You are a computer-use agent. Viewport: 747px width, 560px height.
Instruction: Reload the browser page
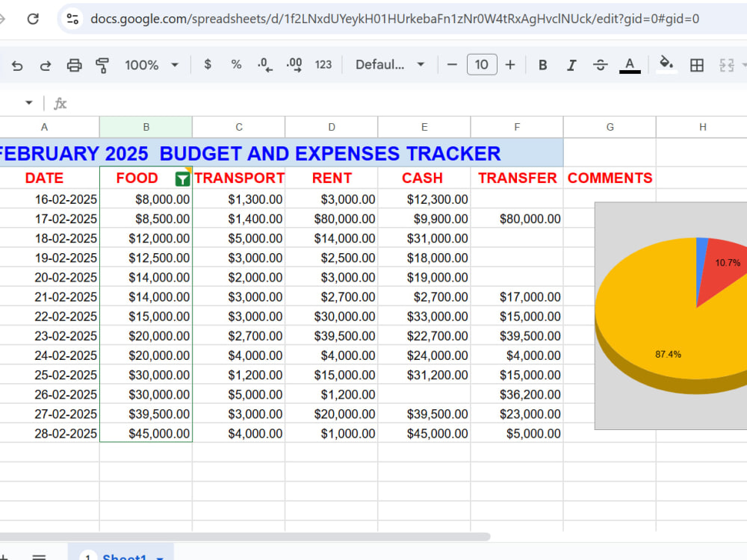tap(33, 19)
